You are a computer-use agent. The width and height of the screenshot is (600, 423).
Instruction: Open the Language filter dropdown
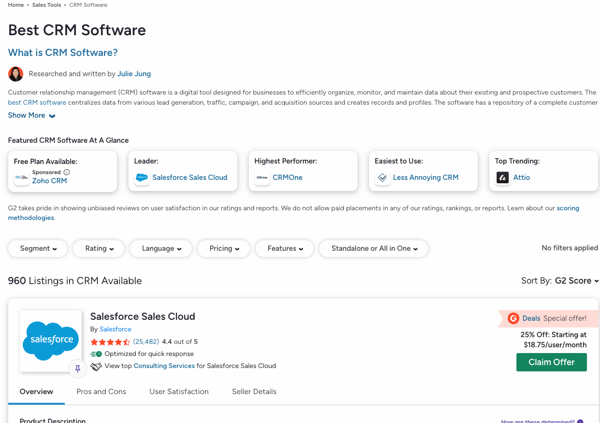tap(161, 248)
